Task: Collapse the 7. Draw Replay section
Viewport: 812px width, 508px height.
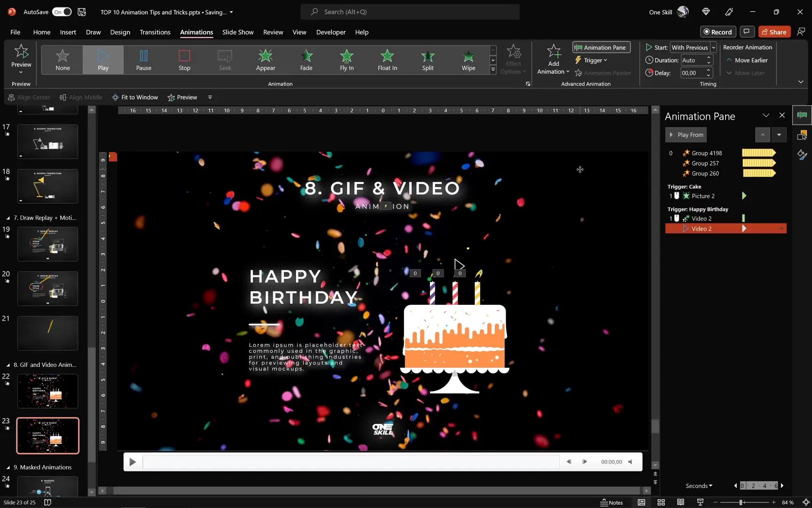Action: (x=8, y=218)
